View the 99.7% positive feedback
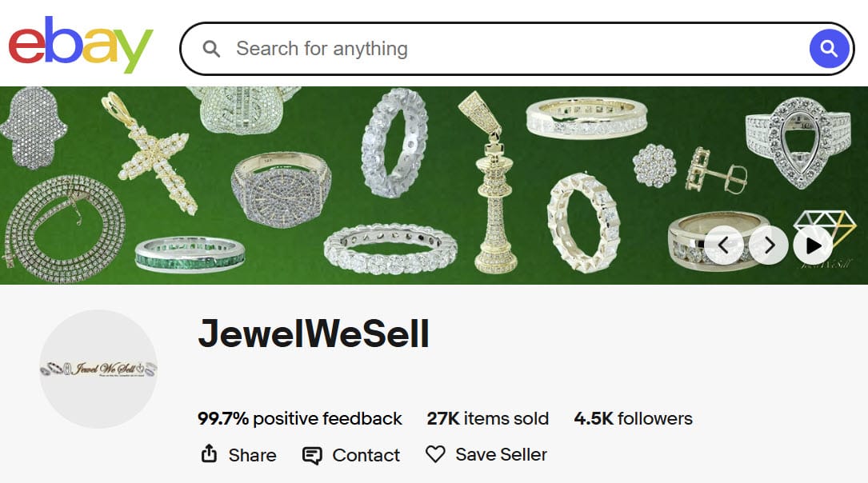Screen dimensions: 868x483 pos(300,418)
